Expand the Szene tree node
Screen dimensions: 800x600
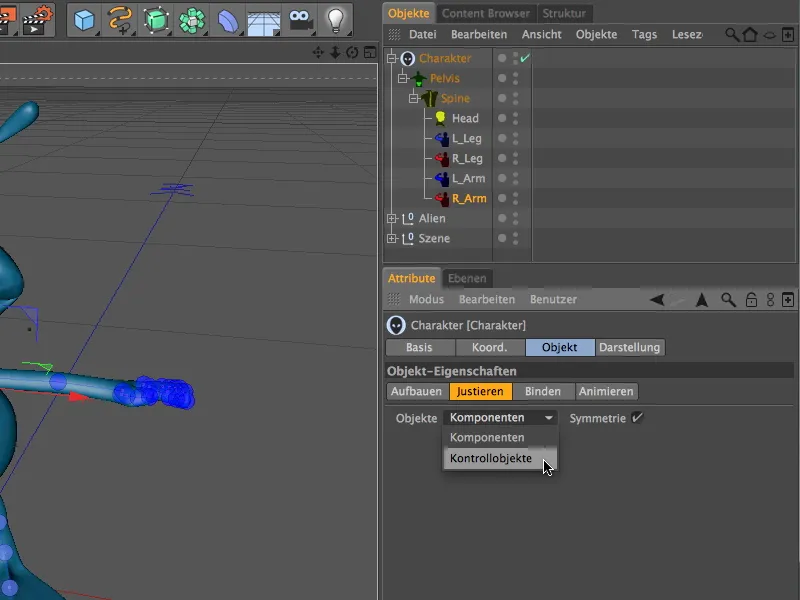391,238
